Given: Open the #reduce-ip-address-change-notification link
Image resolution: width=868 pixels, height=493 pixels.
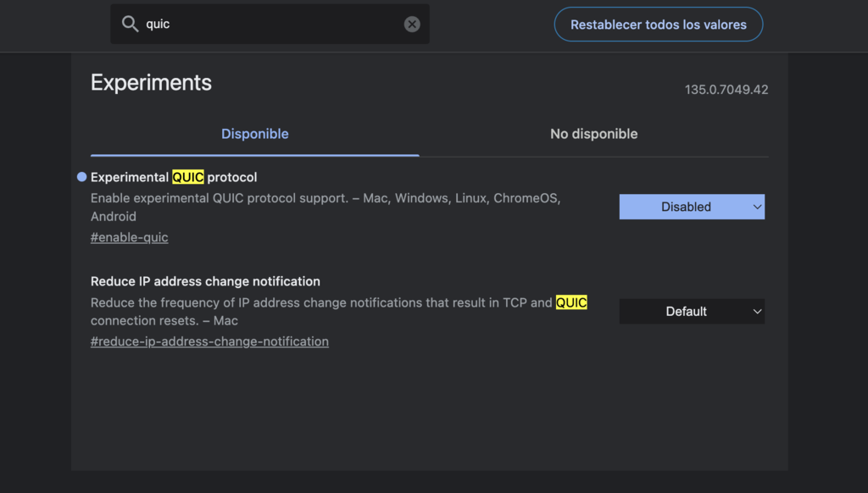Looking at the screenshot, I should [x=209, y=341].
